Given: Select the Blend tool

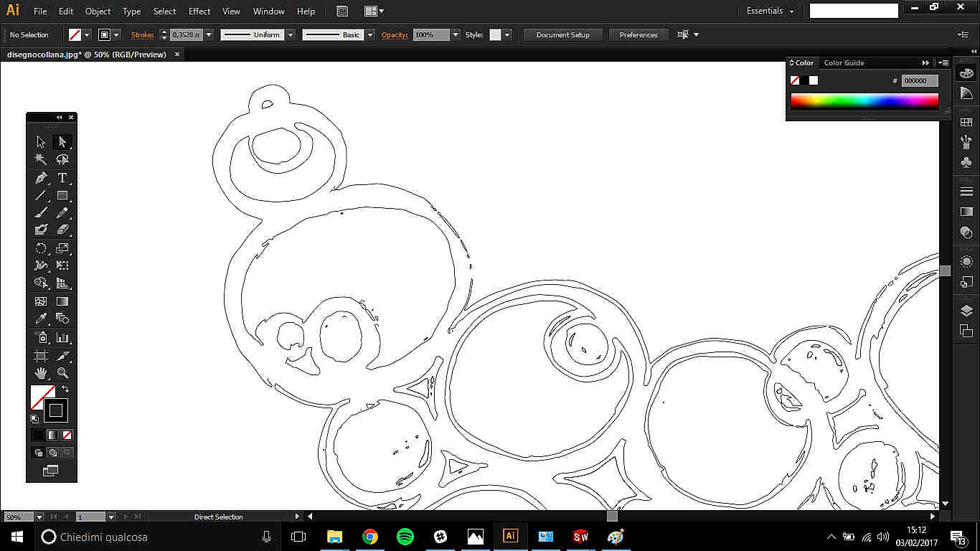Looking at the screenshot, I should pyautogui.click(x=62, y=319).
